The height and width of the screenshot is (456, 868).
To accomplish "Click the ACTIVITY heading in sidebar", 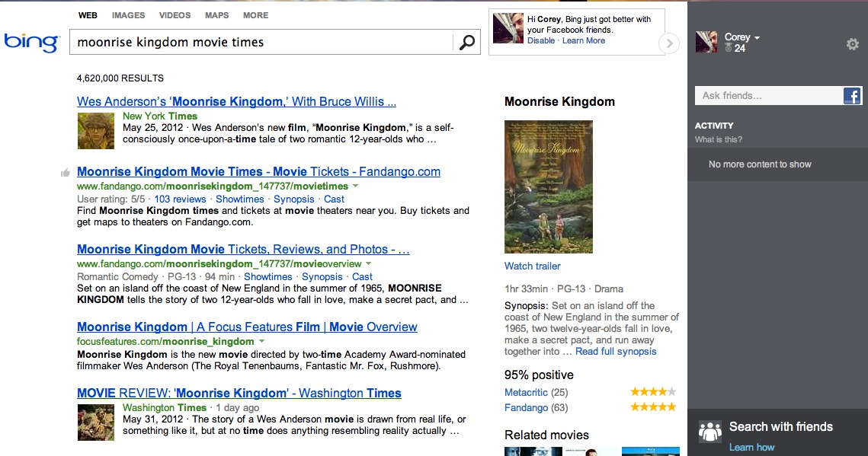I will [714, 126].
